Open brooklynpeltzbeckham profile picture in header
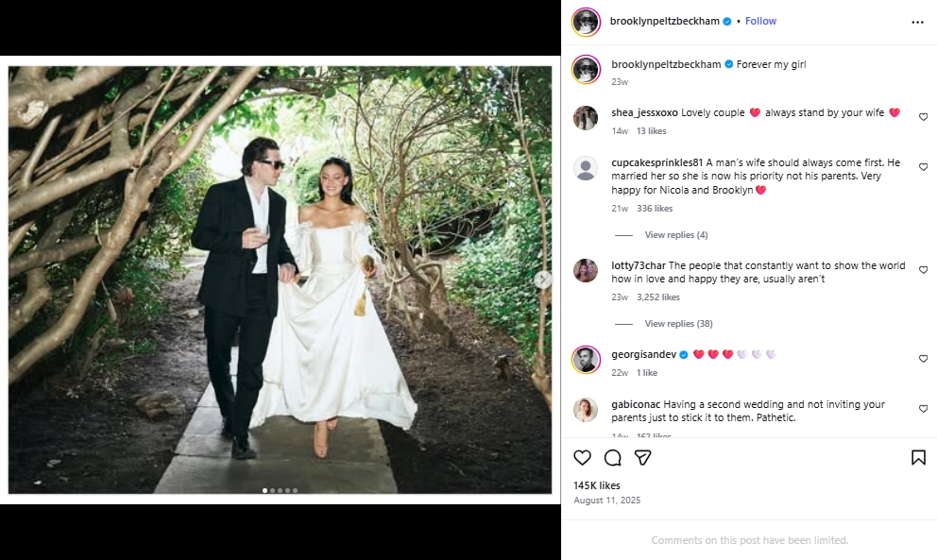The width and height of the screenshot is (937, 560). tap(586, 22)
